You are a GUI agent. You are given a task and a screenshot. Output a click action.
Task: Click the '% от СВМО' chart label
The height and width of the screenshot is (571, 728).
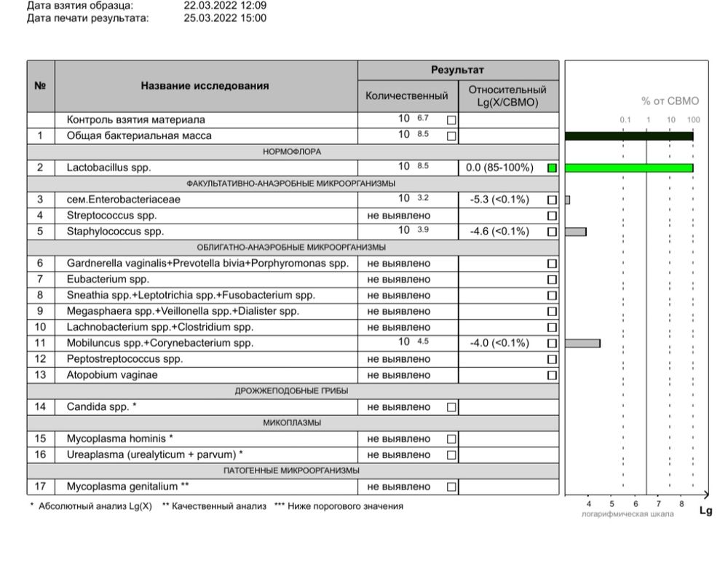tap(669, 101)
